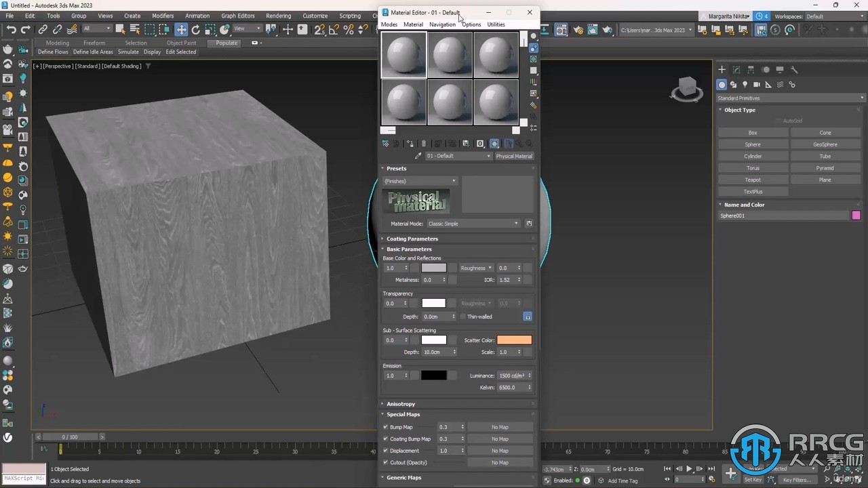Click Get Material icon in Material Editor
This screenshot has height=488, width=868.
tap(386, 144)
